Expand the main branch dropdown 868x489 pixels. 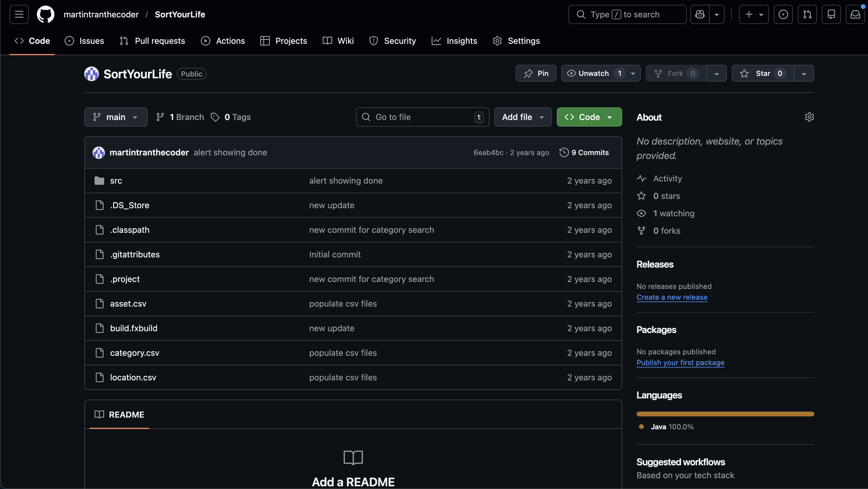116,117
